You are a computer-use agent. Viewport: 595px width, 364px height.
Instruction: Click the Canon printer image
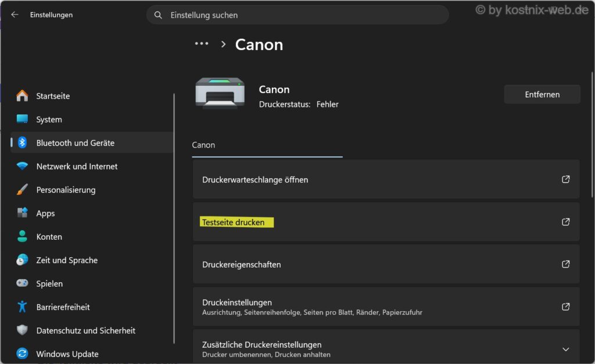220,93
